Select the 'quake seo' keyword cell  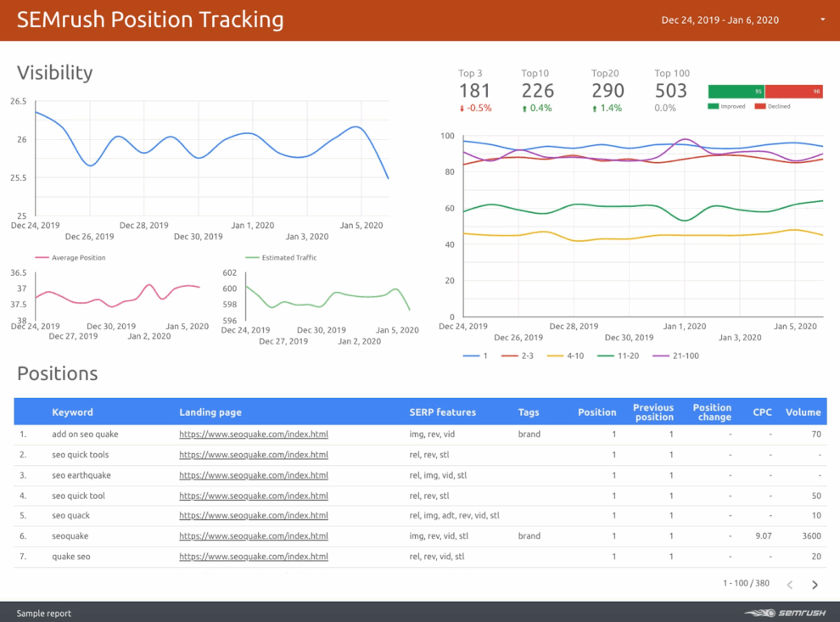71,556
